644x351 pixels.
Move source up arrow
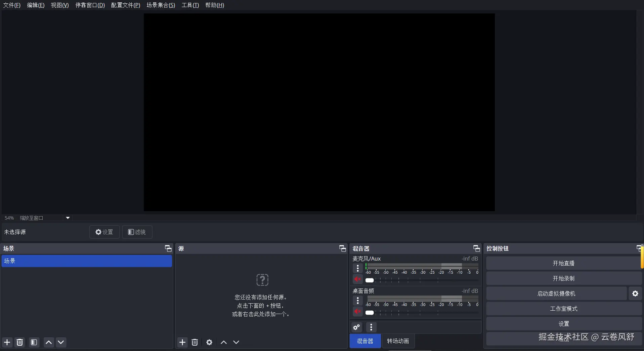tap(224, 342)
